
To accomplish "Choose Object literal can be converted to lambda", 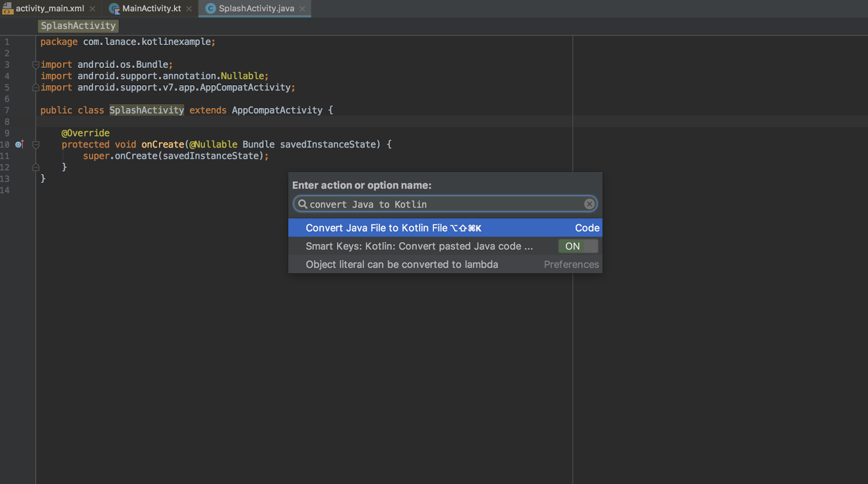I will [x=401, y=265].
